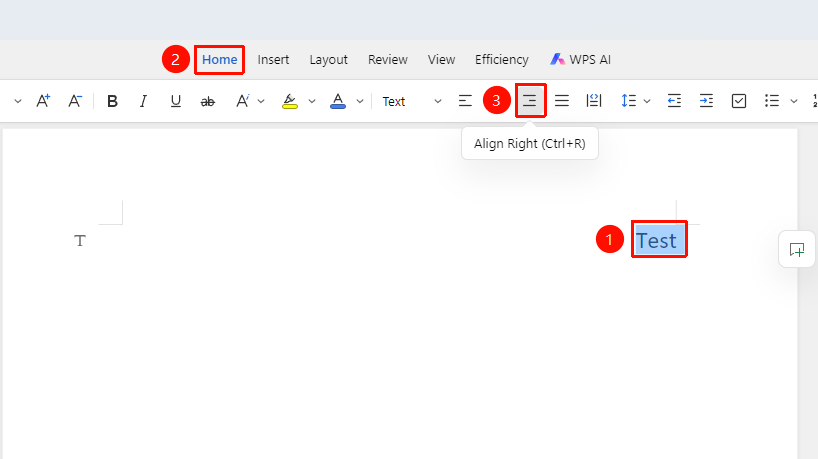
Task: Expand bulleted list dropdown arrow
Action: [x=794, y=101]
